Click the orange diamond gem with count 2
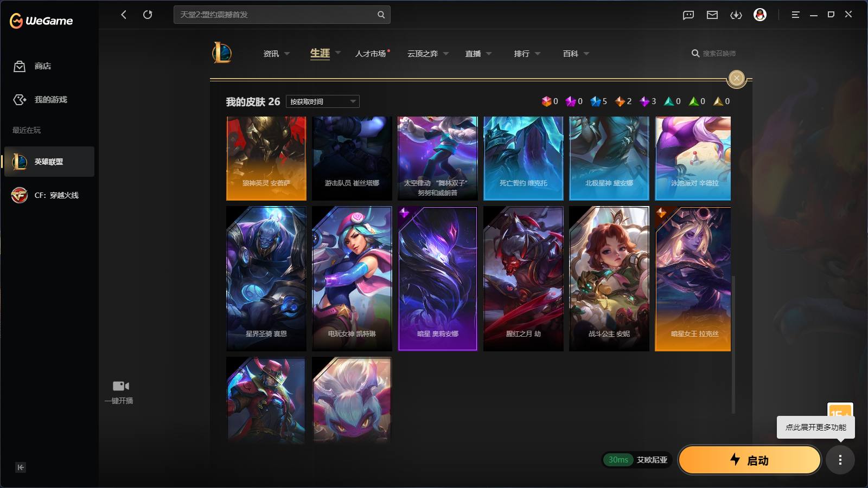This screenshot has width=868, height=488. tap(620, 101)
